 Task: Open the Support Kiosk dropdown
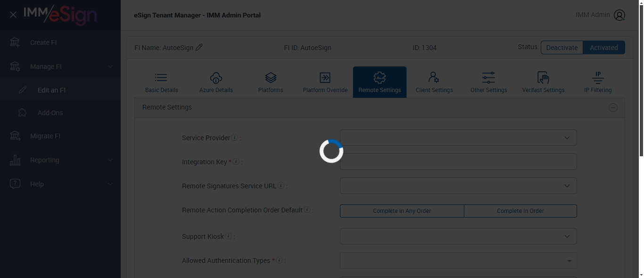pyautogui.click(x=458, y=236)
